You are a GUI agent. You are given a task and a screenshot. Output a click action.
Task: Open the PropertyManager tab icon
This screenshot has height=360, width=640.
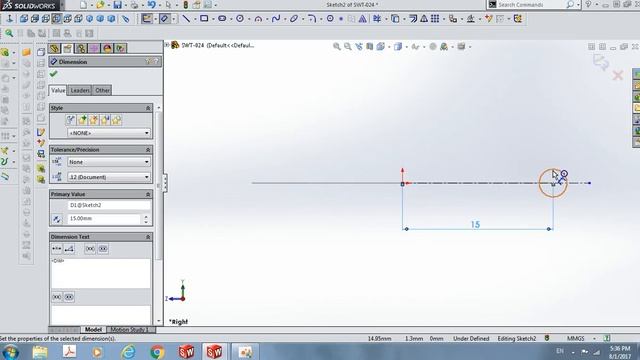pyautogui.click(x=68, y=49)
